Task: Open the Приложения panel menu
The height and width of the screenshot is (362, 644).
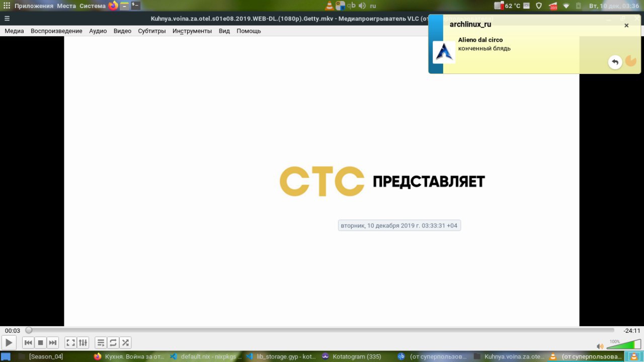Action: pyautogui.click(x=34, y=6)
